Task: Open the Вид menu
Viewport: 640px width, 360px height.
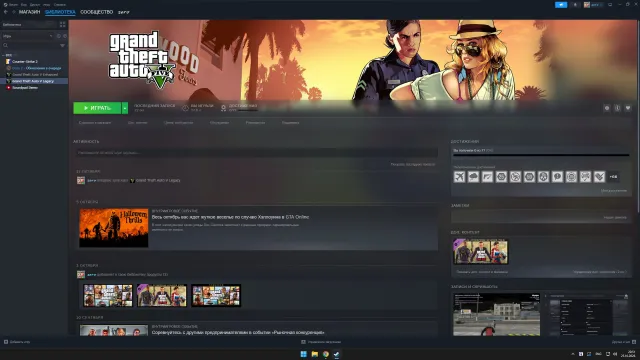Action: 24,5
